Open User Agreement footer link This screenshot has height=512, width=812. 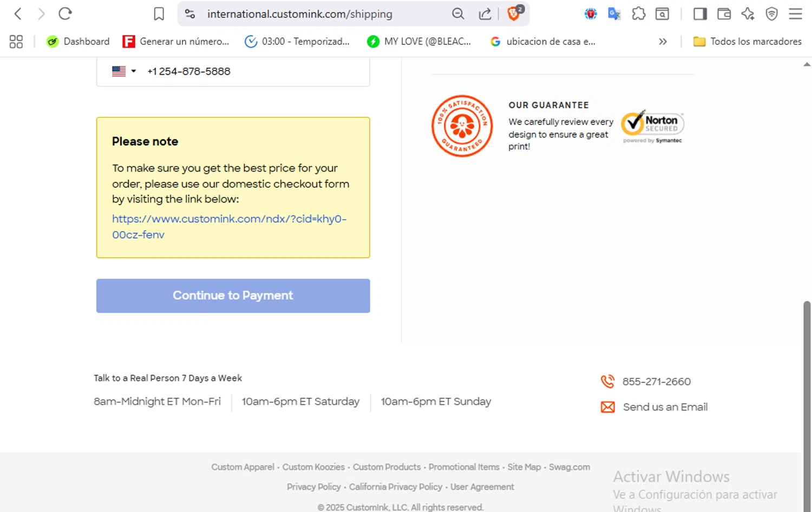click(x=482, y=487)
